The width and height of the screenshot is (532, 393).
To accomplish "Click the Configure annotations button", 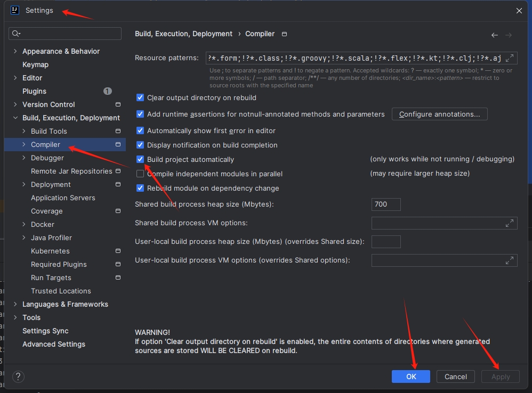I will [x=439, y=113].
